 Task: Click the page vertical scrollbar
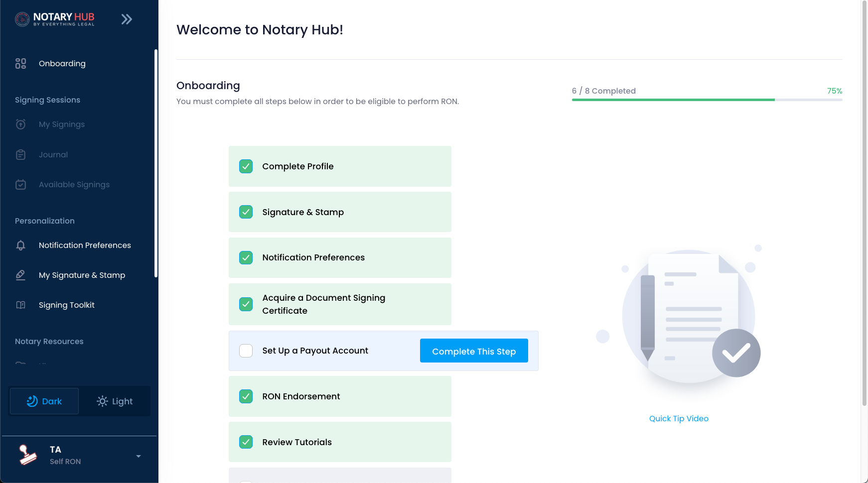pos(865,203)
